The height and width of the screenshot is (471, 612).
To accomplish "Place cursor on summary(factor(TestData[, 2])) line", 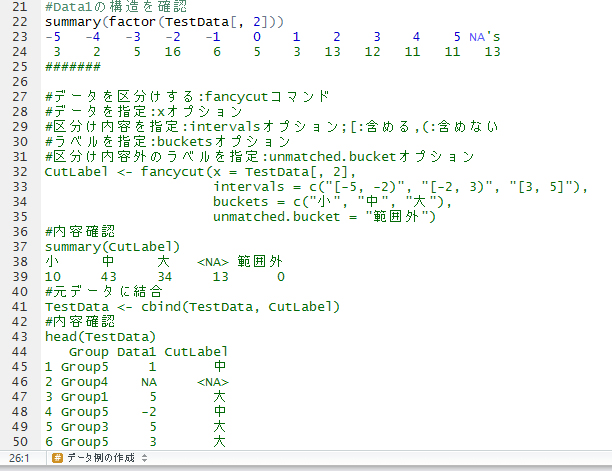I will [x=164, y=22].
